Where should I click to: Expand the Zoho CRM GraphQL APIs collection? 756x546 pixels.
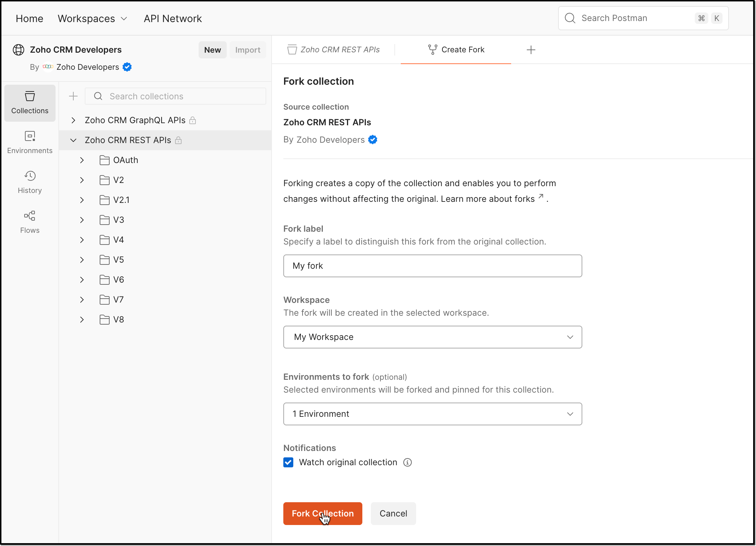(73, 120)
